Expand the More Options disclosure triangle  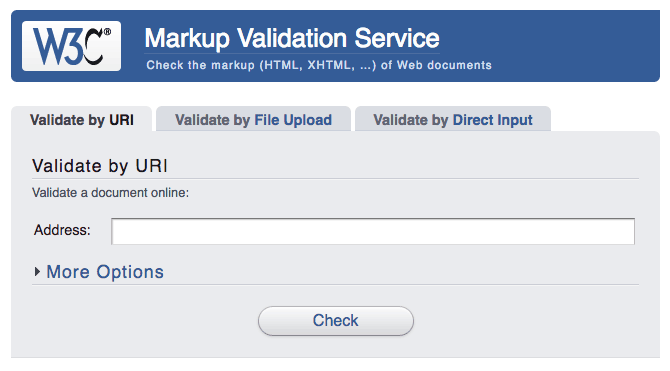tap(37, 271)
